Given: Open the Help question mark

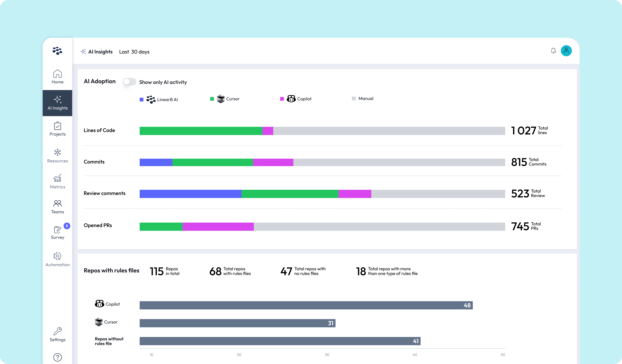Looking at the screenshot, I should pos(57,357).
